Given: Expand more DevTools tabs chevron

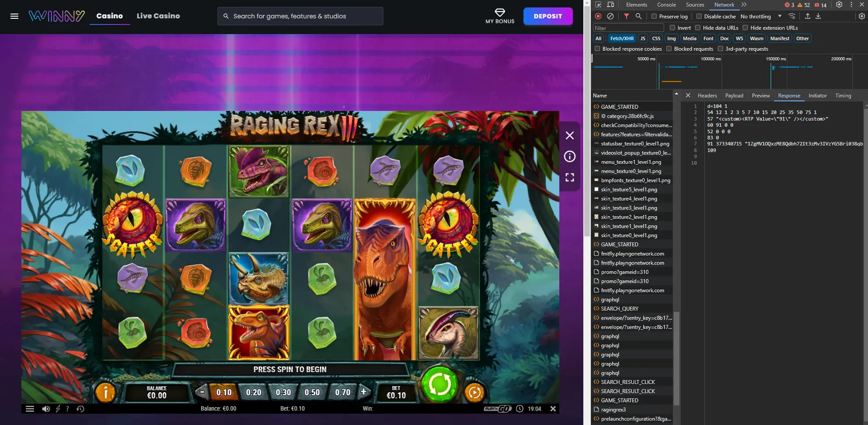Looking at the screenshot, I should [x=744, y=5].
